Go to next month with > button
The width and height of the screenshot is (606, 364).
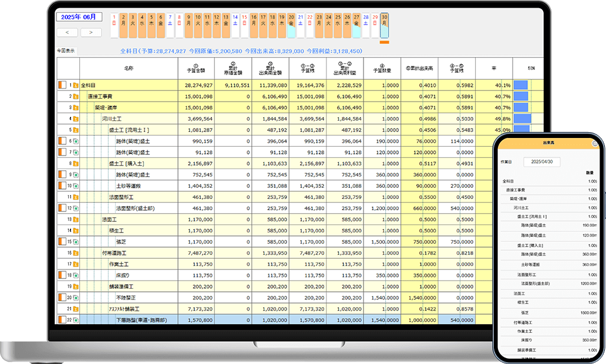pos(90,32)
